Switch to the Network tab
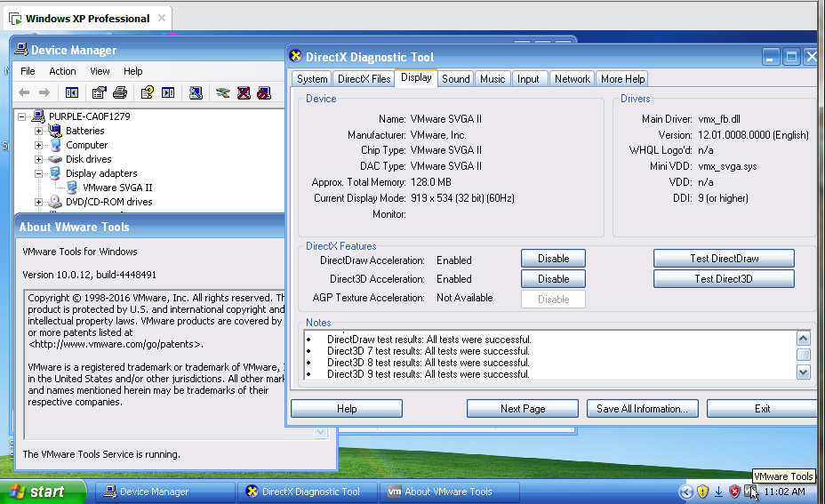825x504 pixels. [x=573, y=79]
